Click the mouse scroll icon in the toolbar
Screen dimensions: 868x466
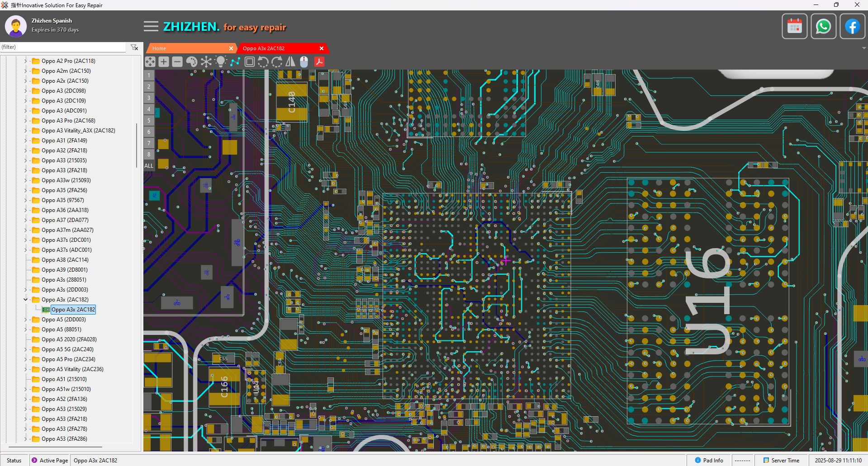[304, 62]
